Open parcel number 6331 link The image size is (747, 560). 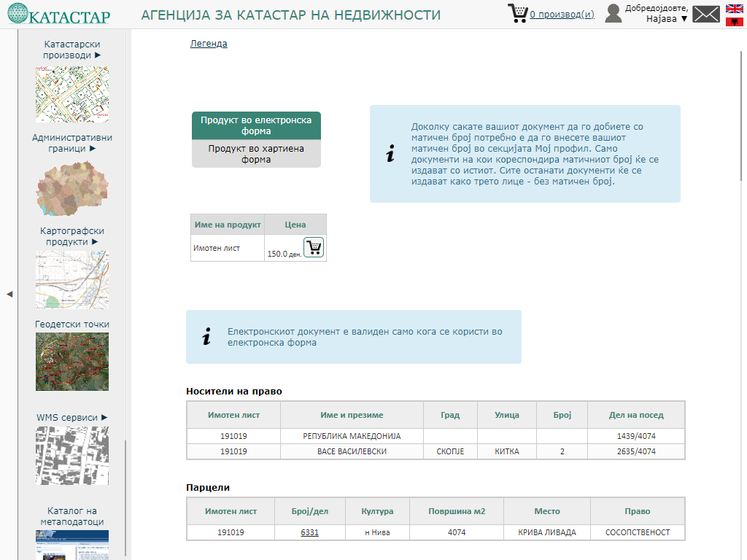[x=309, y=532]
